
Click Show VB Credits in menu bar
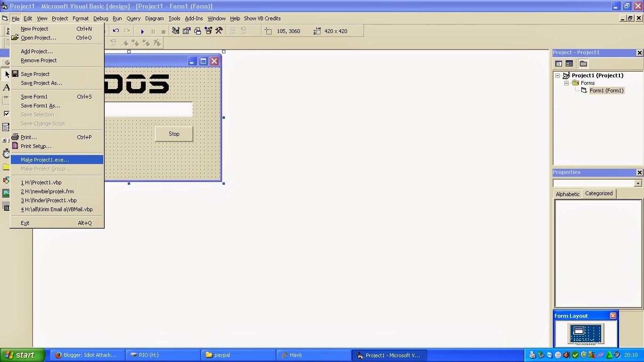pos(262,18)
